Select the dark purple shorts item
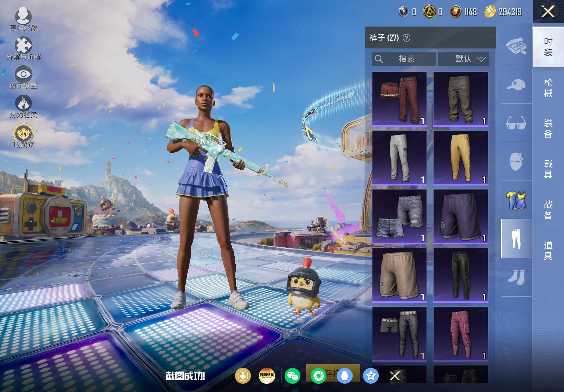 461,217
